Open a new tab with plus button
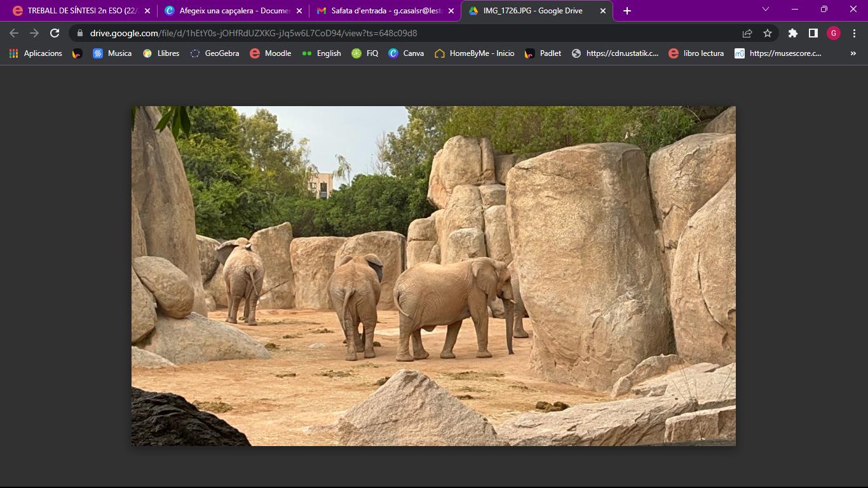 point(627,11)
